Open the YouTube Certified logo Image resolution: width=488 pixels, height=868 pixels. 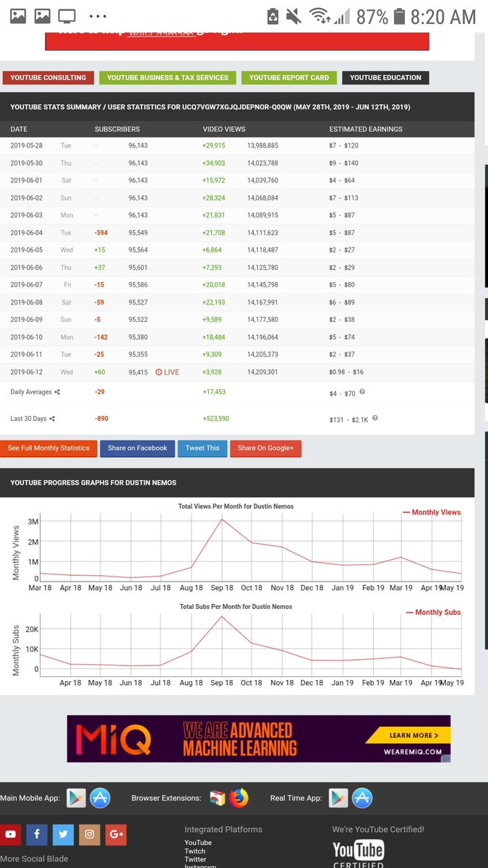click(x=359, y=854)
